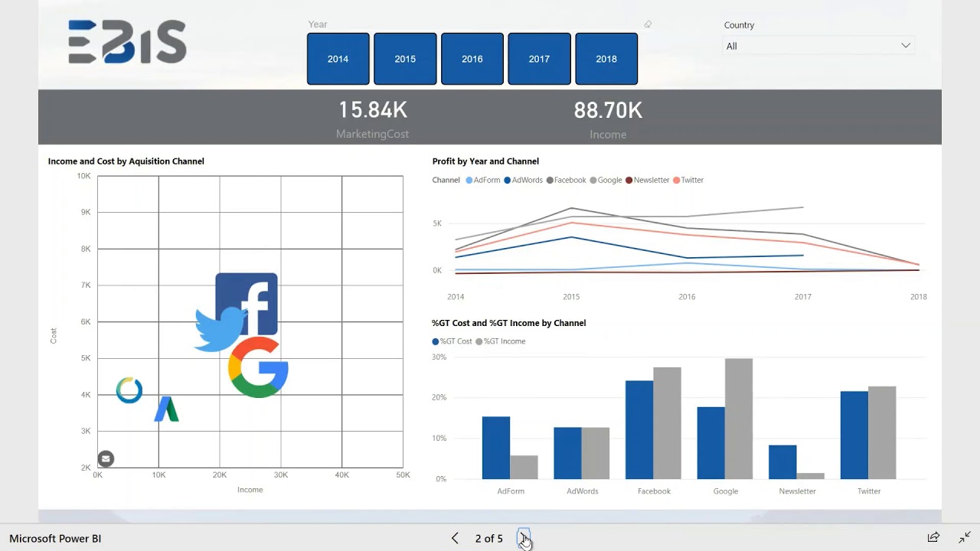Click the EBIS logo
The width and height of the screenshot is (980, 551).
127,42
